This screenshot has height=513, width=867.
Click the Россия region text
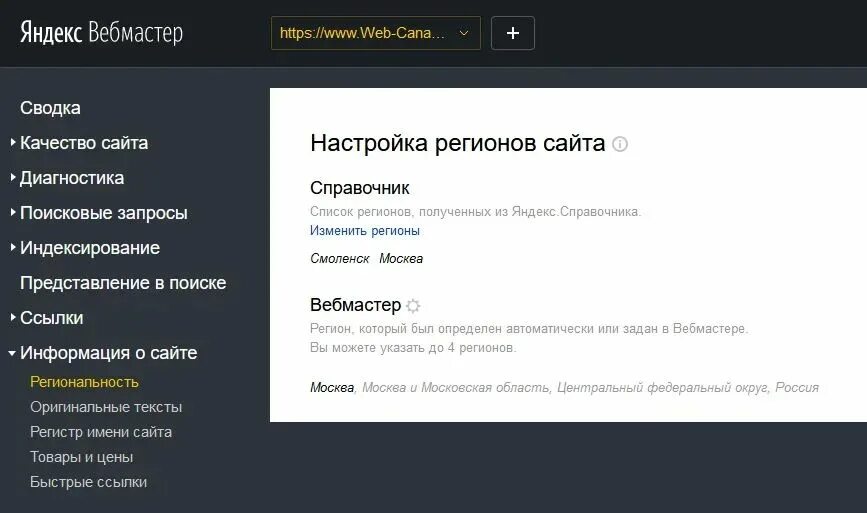point(797,388)
